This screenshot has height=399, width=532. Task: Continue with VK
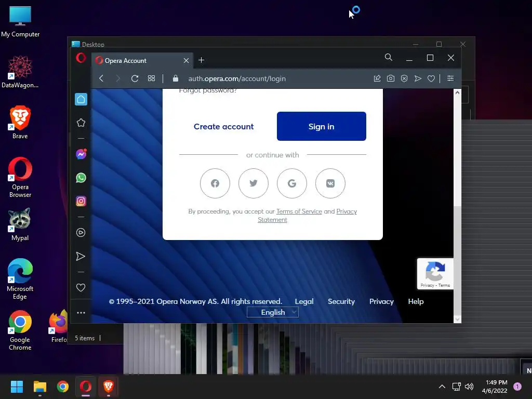pyautogui.click(x=330, y=183)
